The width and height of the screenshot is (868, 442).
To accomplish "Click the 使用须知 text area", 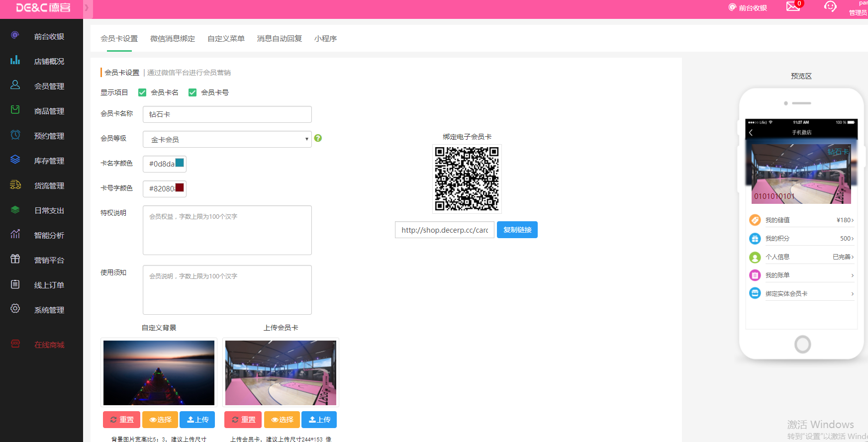I will click(227, 290).
